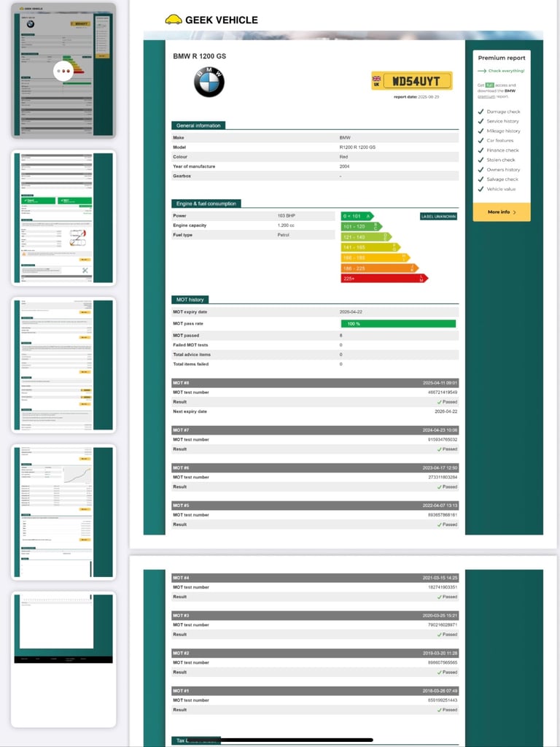560x747 pixels.
Task: Click the MOT #3 header bar
Action: click(315, 616)
